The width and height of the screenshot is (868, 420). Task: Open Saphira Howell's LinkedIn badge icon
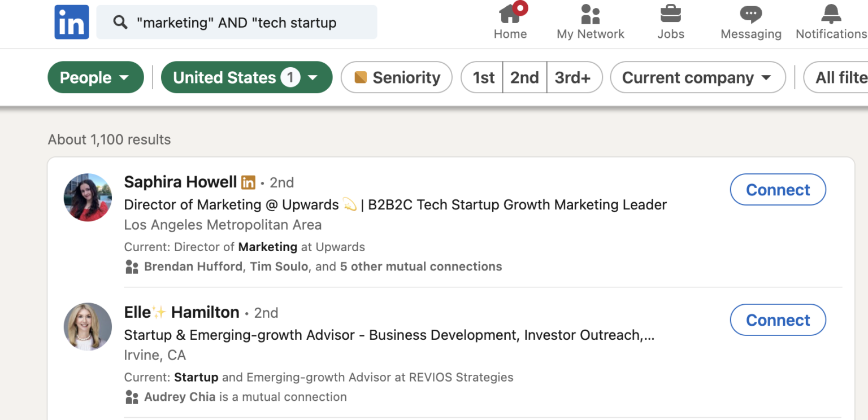pyautogui.click(x=248, y=182)
